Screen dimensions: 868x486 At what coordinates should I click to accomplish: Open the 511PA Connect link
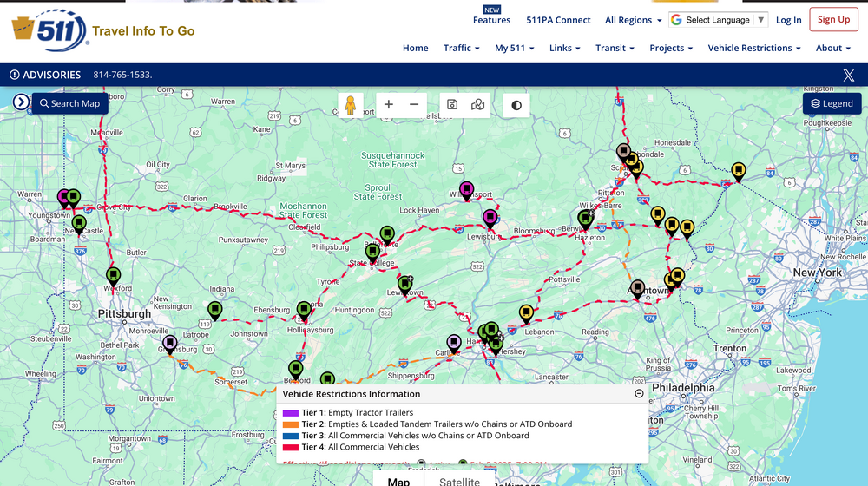pos(558,20)
